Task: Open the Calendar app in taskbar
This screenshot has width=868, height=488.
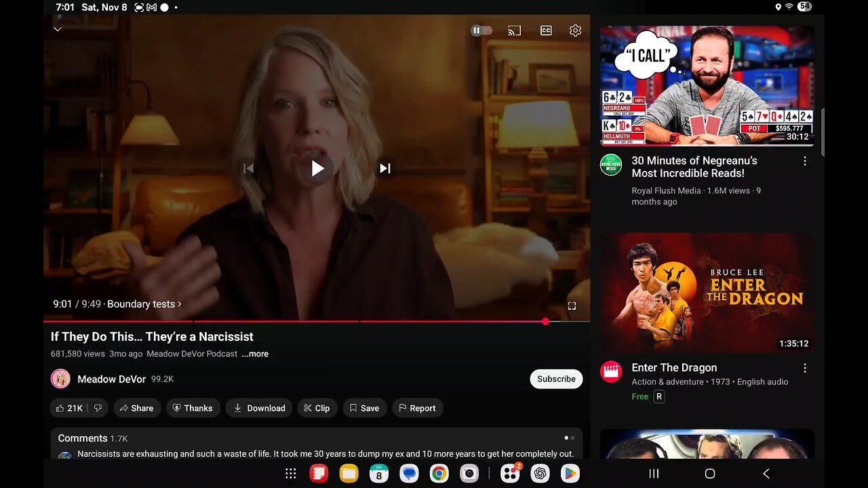Action: coord(379,474)
